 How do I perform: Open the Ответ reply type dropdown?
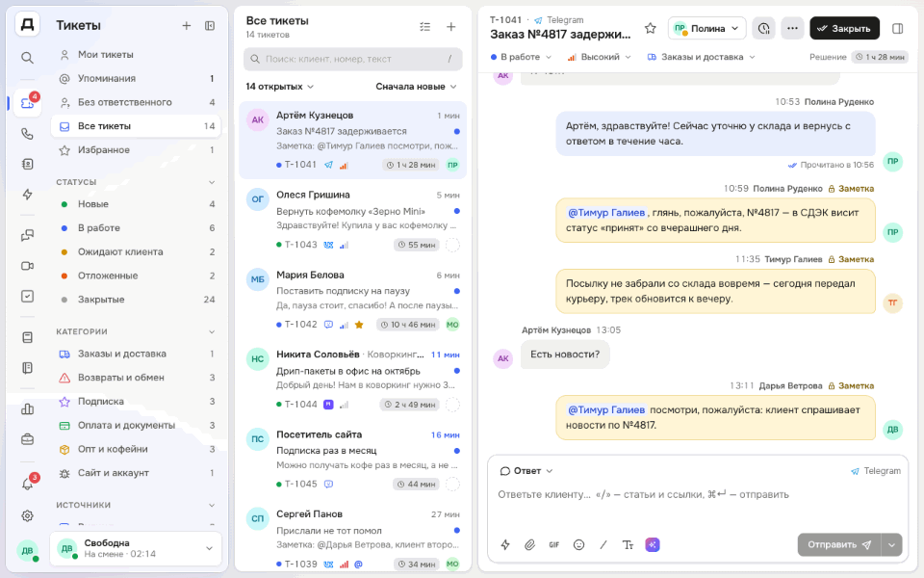point(526,471)
